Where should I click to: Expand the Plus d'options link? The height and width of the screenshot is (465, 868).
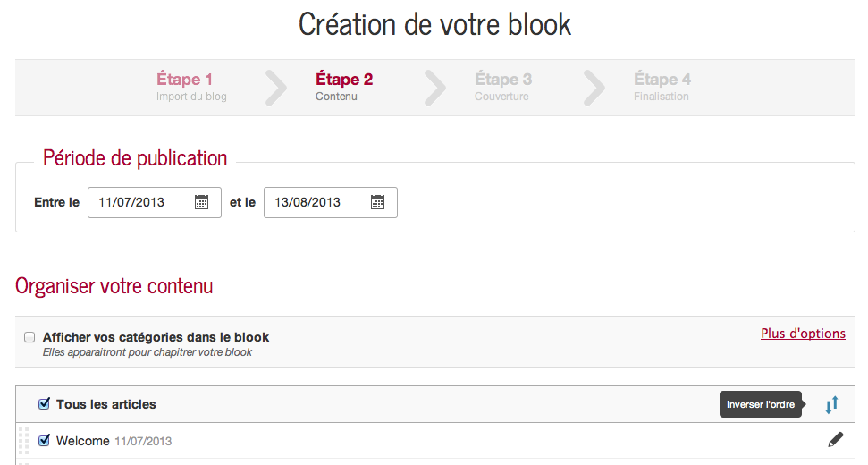click(x=803, y=334)
